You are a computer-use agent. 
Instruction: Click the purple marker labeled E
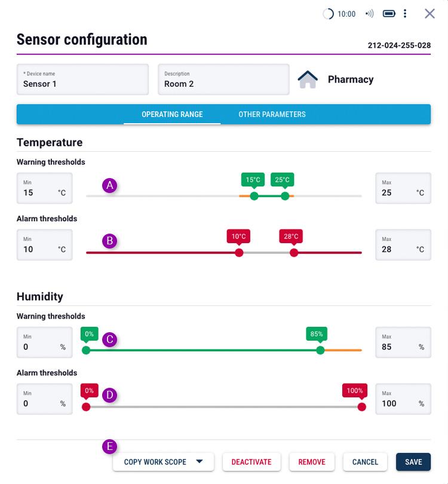coord(109,446)
